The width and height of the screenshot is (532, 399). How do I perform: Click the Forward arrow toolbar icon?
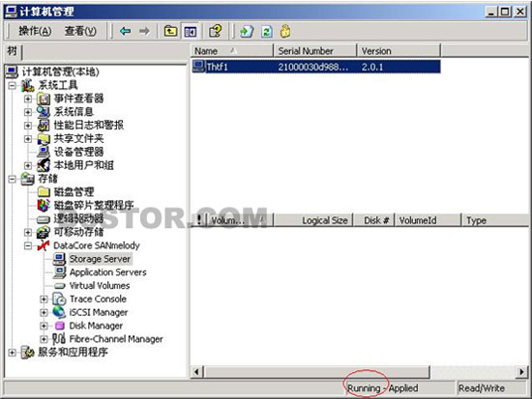pos(144,32)
